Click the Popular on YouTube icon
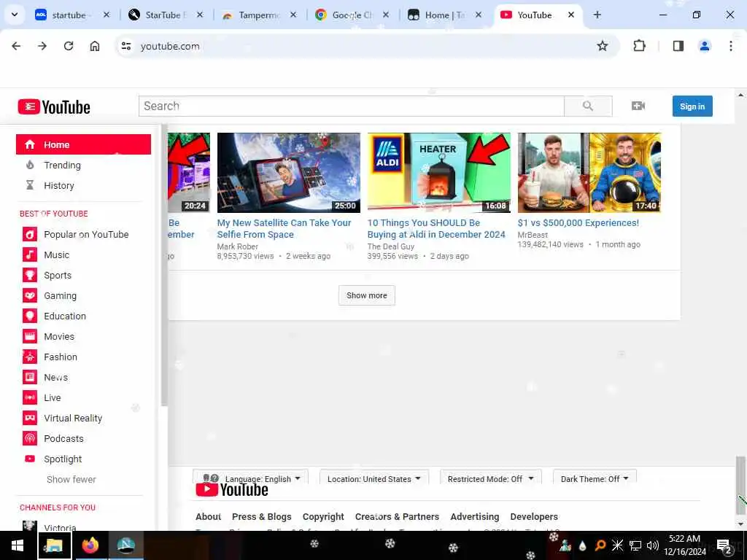This screenshot has height=560, width=747. coord(29,234)
